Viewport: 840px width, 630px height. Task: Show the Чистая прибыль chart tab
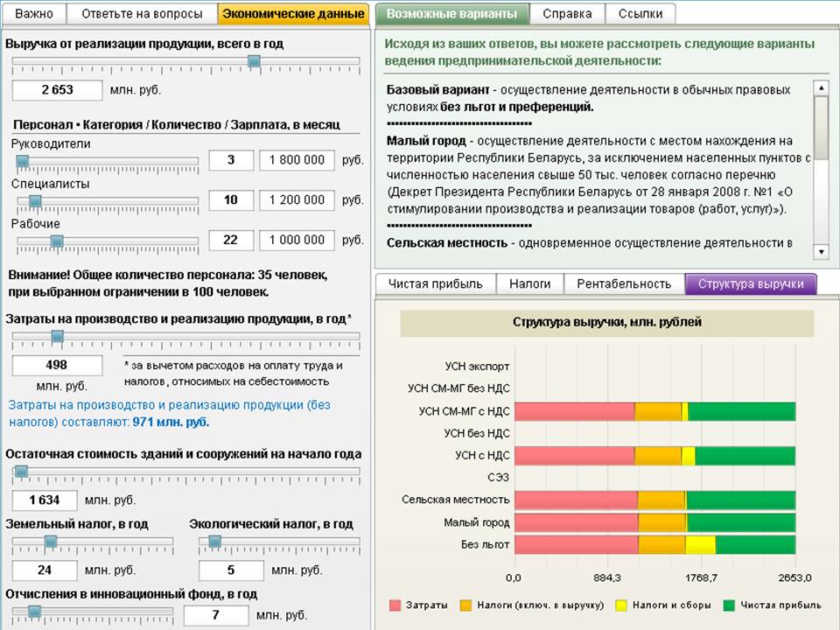[435, 283]
